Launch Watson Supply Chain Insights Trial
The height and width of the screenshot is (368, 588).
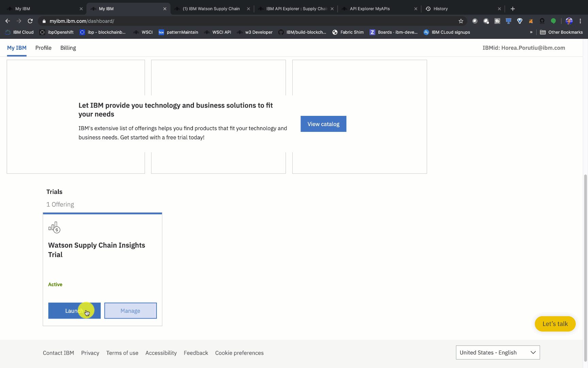coord(75,311)
